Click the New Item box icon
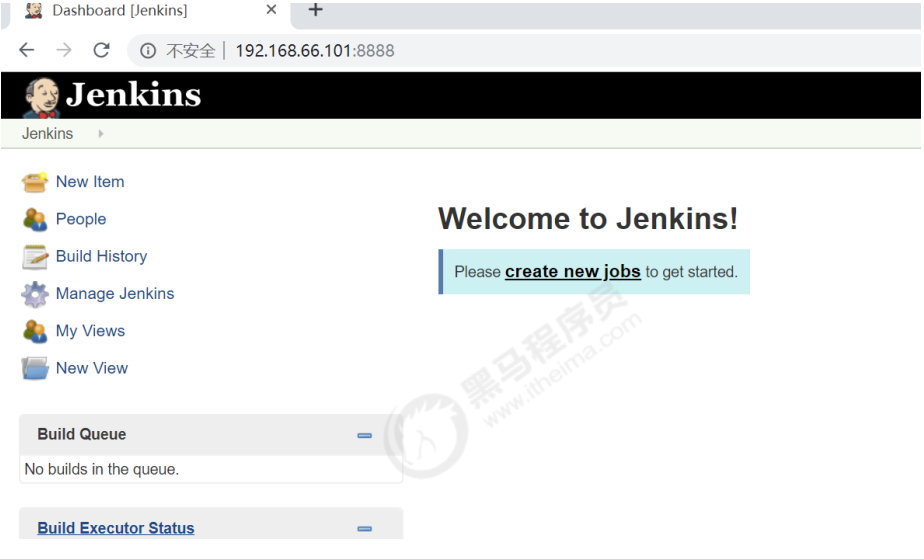 point(35,182)
